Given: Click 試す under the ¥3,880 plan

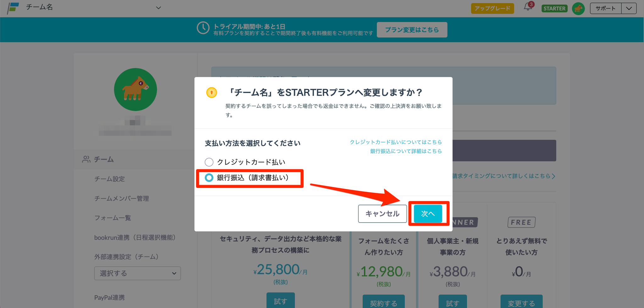Looking at the screenshot, I should 453,302.
